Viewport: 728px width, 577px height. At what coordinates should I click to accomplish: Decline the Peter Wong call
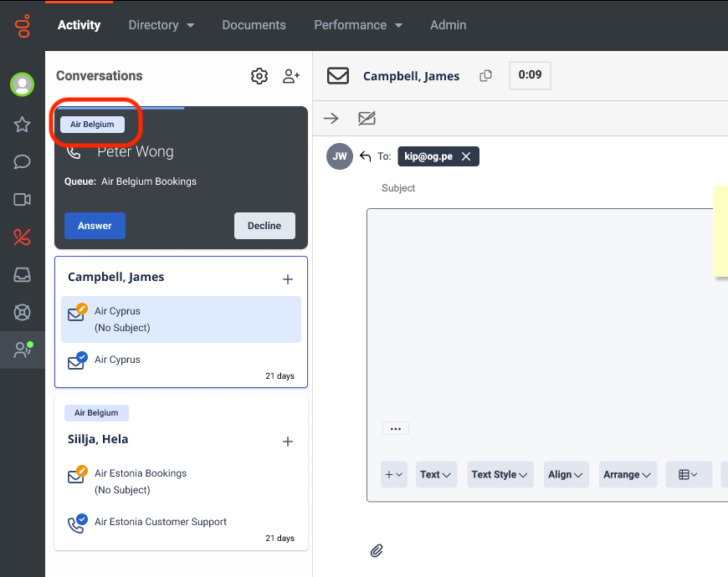coord(264,226)
